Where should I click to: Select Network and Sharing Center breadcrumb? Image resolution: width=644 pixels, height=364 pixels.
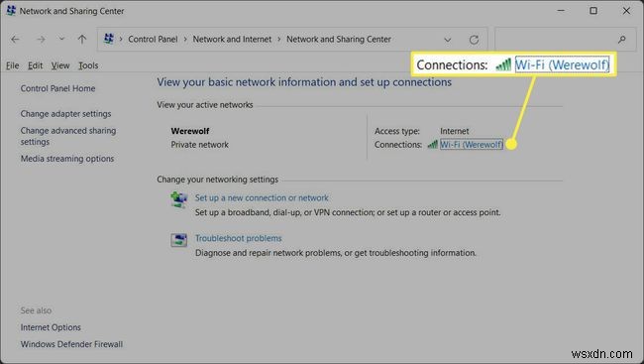click(x=339, y=39)
